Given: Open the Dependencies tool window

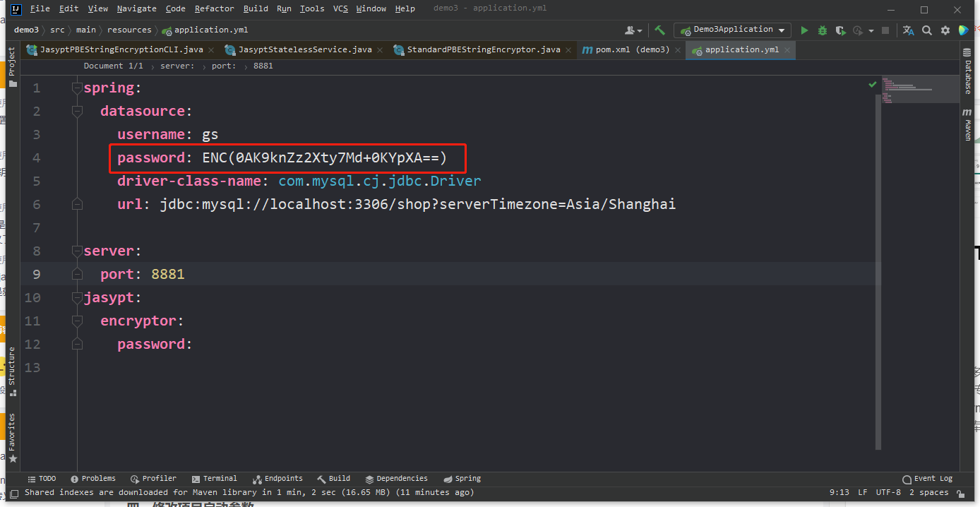Looking at the screenshot, I should [x=397, y=479].
